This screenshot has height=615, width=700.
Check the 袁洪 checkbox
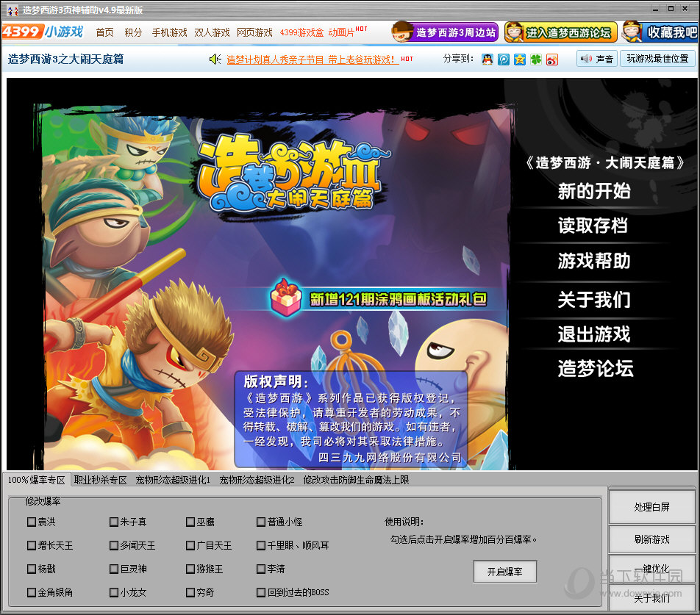pos(31,522)
